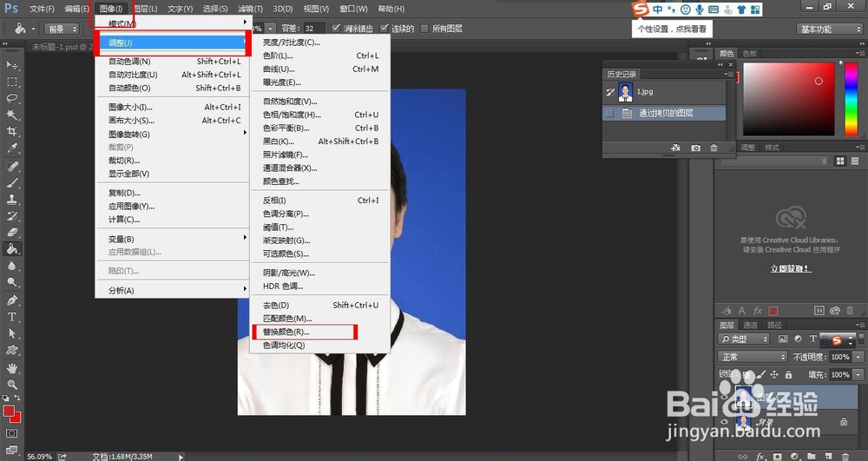The height and width of the screenshot is (461, 868).
Task: Switch to the 路径 paths tab
Action: (x=774, y=326)
